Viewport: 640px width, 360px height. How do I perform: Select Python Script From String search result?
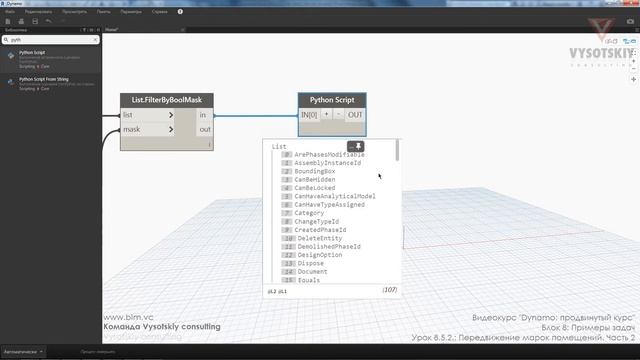coord(51,83)
